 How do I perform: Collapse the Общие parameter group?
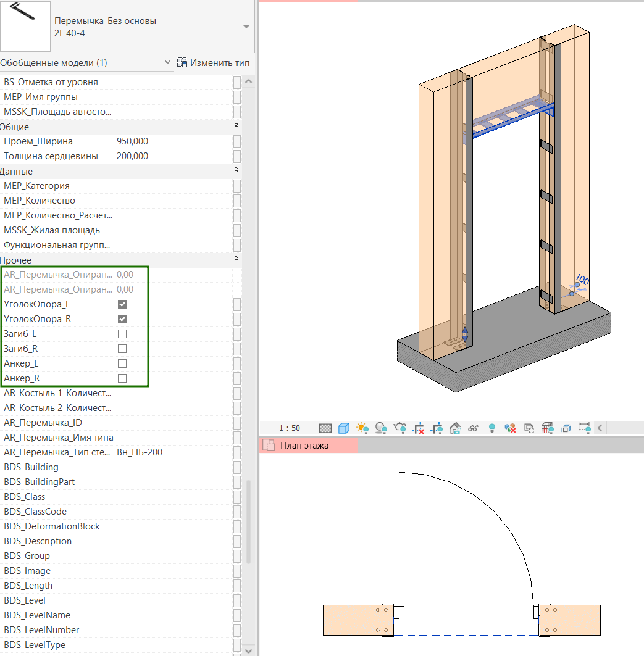pos(236,127)
